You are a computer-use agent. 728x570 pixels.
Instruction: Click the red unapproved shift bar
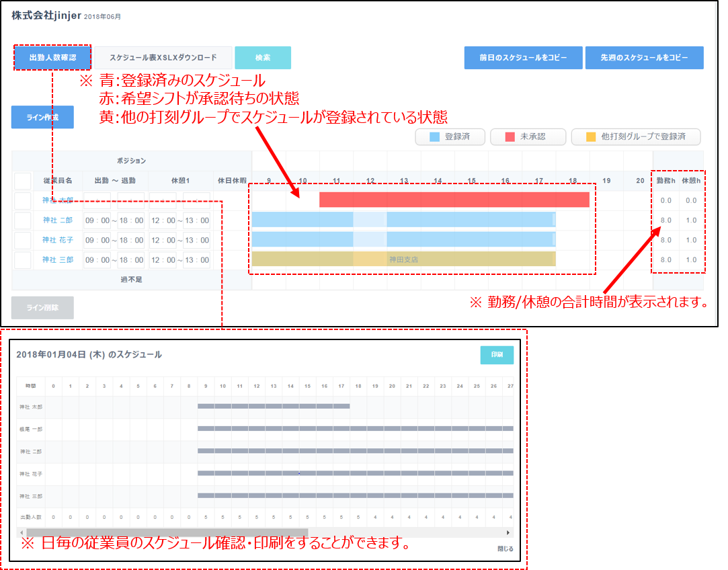click(x=454, y=200)
